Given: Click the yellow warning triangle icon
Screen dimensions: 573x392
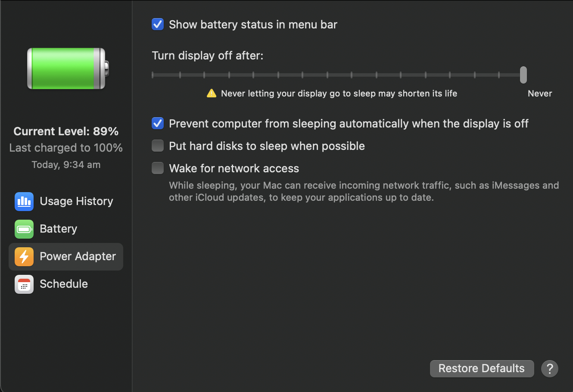Looking at the screenshot, I should [212, 93].
